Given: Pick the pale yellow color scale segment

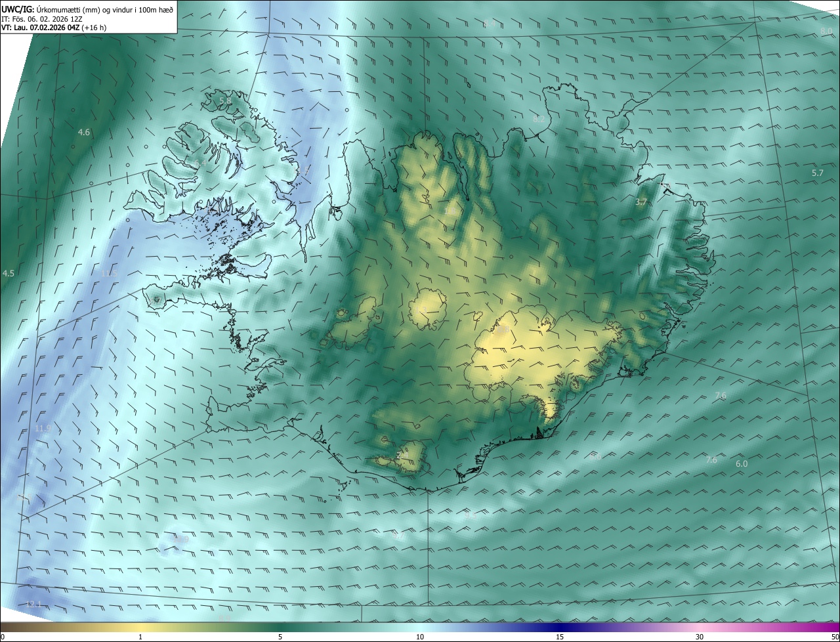Looking at the screenshot, I should point(140,627).
